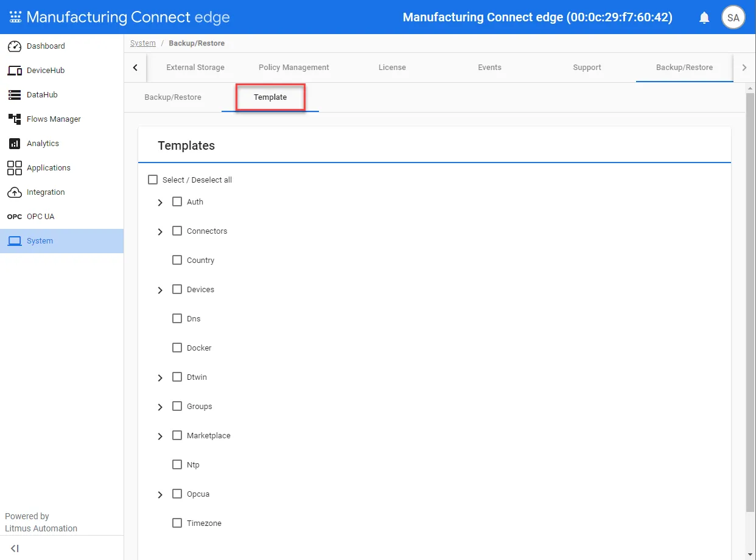Advance the tab strip with the right arrow
Image resolution: width=756 pixels, height=560 pixels.
point(744,68)
